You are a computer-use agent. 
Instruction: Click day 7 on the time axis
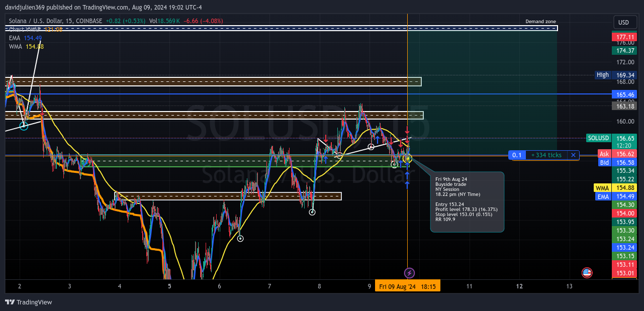[x=269, y=286]
